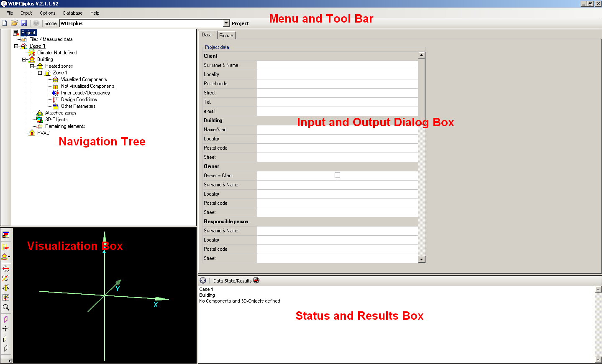This screenshot has width=602, height=364.
Task: Select Other Parameters tree item
Action: pyautogui.click(x=78, y=106)
